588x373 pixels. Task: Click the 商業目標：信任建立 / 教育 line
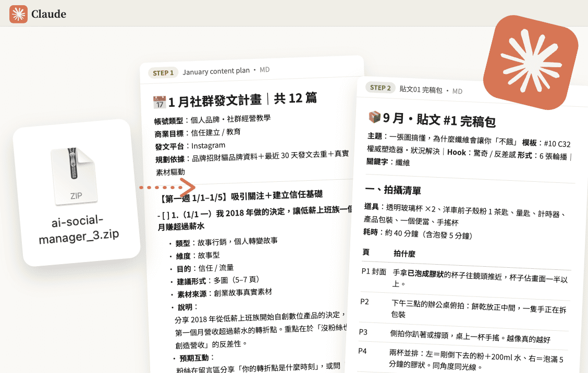[198, 133]
